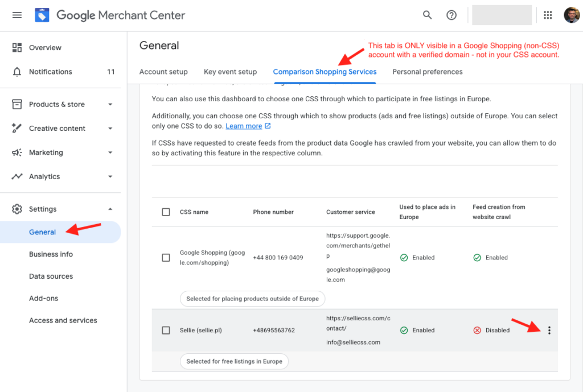This screenshot has width=583, height=392.
Task: Click the info@selliecss.com email
Action: click(x=353, y=342)
